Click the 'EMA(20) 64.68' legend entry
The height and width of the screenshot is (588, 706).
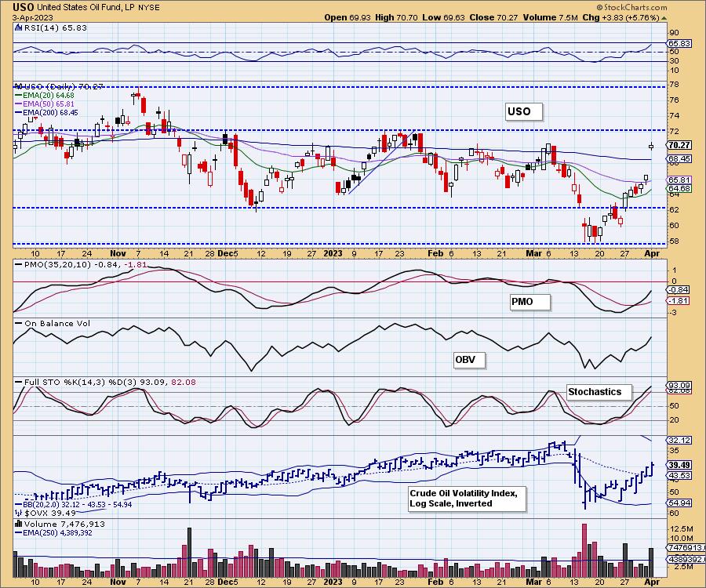coord(45,96)
